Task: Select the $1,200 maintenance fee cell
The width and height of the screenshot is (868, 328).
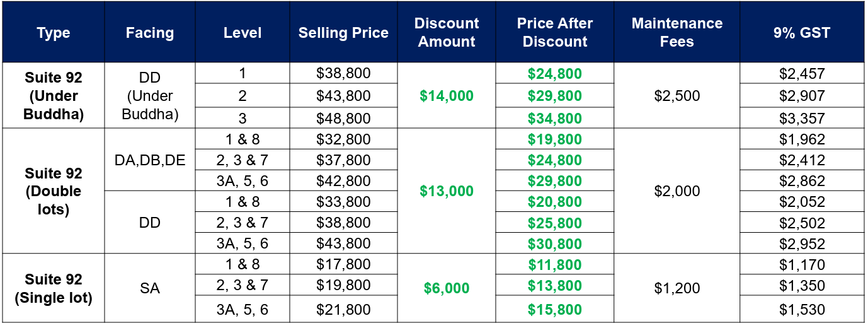Action: (x=677, y=288)
